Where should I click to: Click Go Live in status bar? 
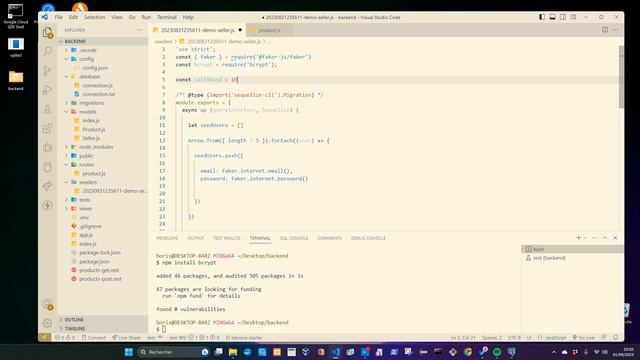click(x=584, y=338)
